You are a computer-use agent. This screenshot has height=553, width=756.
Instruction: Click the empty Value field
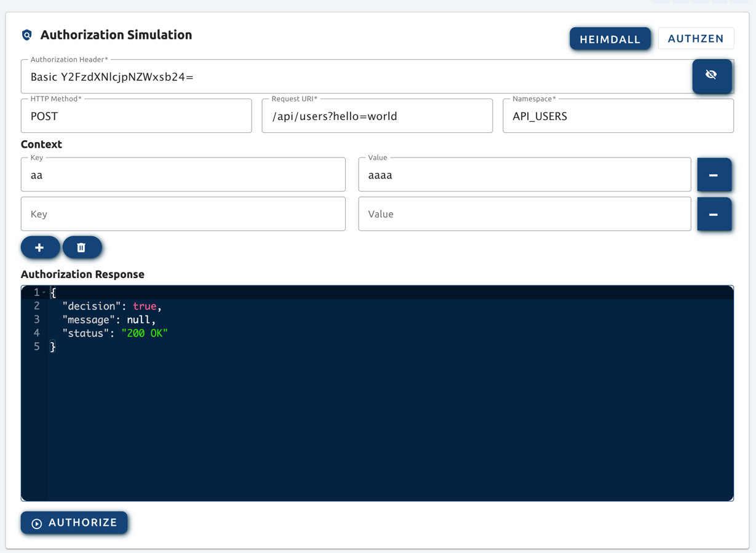[525, 214]
